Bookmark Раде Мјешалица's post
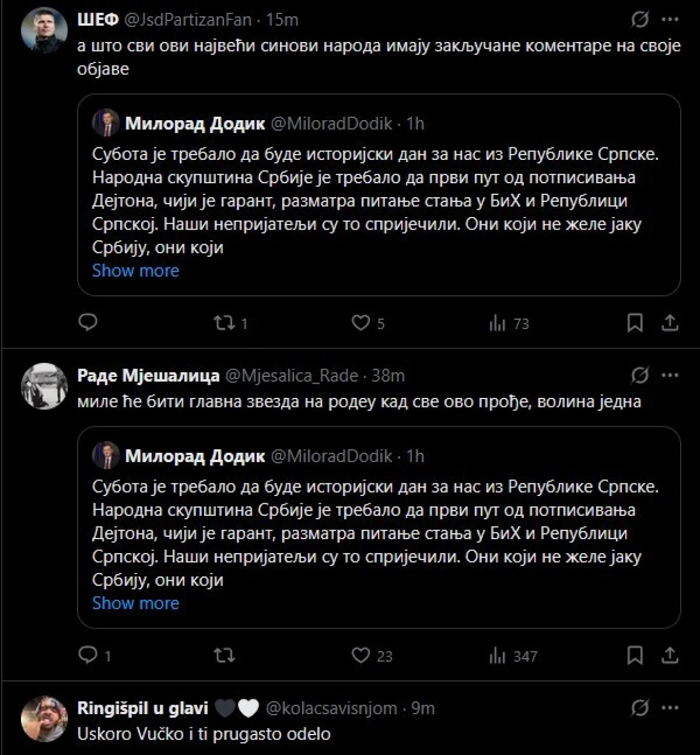The width and height of the screenshot is (700, 755). [635, 656]
